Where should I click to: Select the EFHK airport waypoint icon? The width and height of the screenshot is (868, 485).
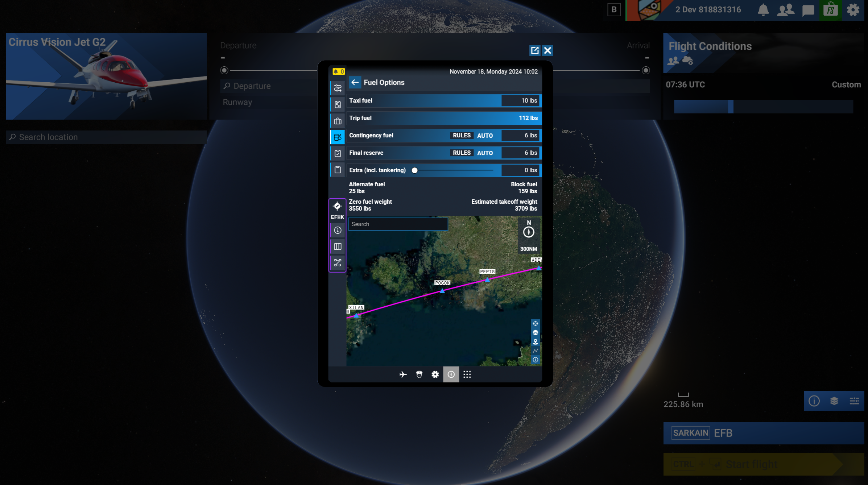[337, 207]
